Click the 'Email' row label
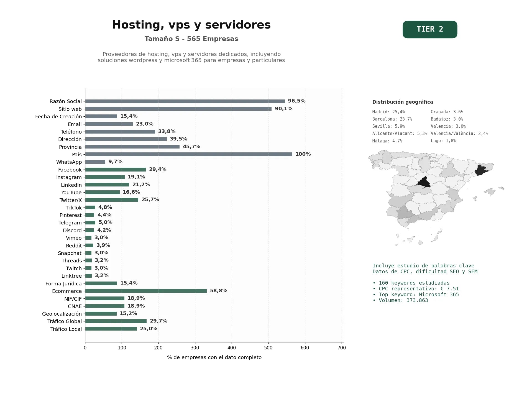532x399 pixels. [75, 124]
